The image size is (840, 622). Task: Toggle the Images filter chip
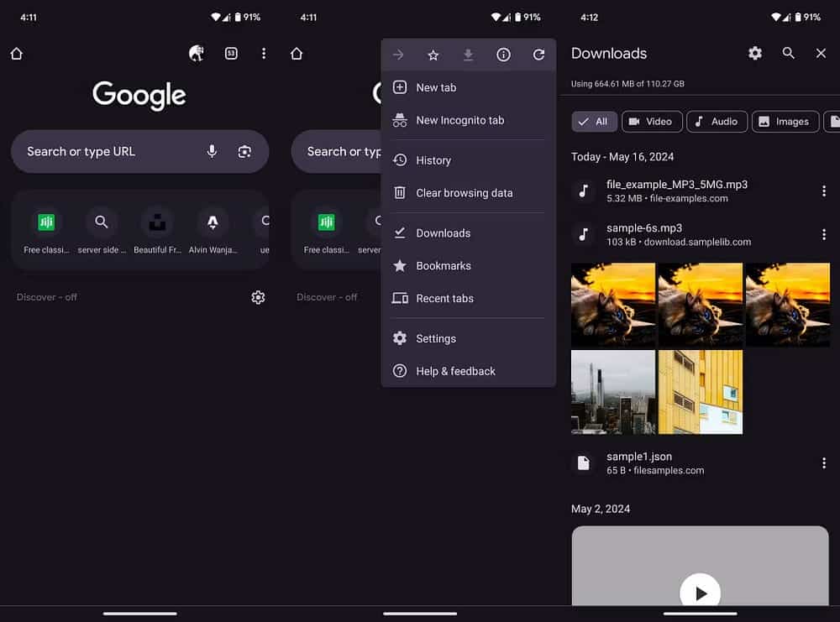(x=785, y=121)
